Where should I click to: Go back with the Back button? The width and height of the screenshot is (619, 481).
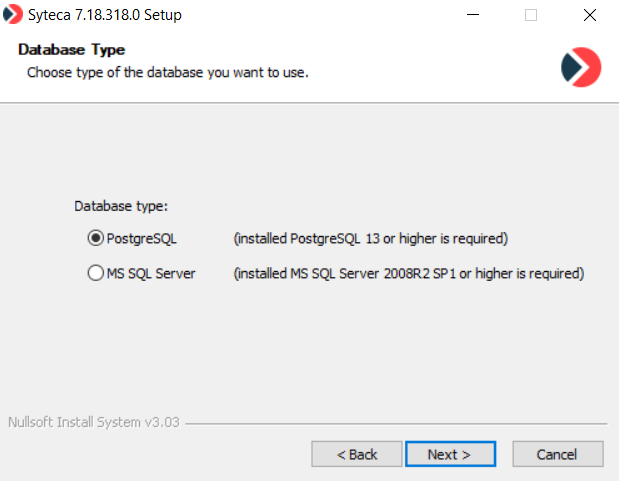coord(357,454)
